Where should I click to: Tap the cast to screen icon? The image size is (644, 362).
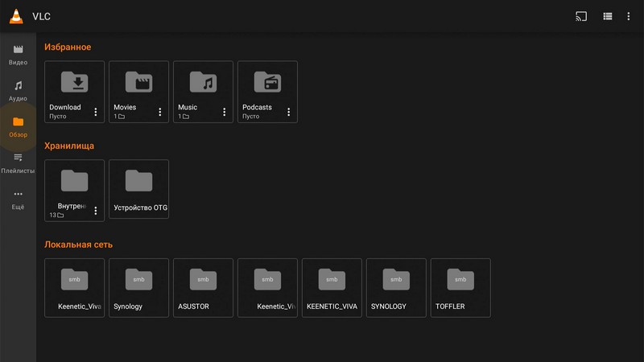click(581, 16)
